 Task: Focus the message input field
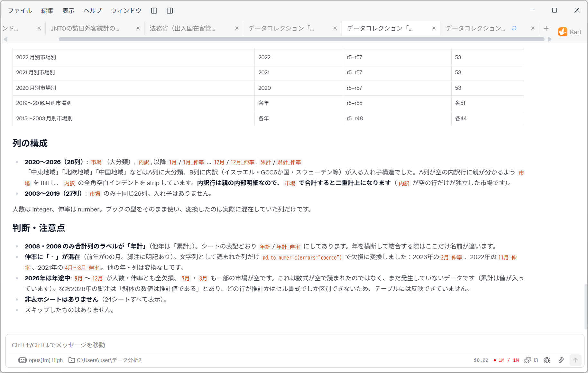point(295,345)
